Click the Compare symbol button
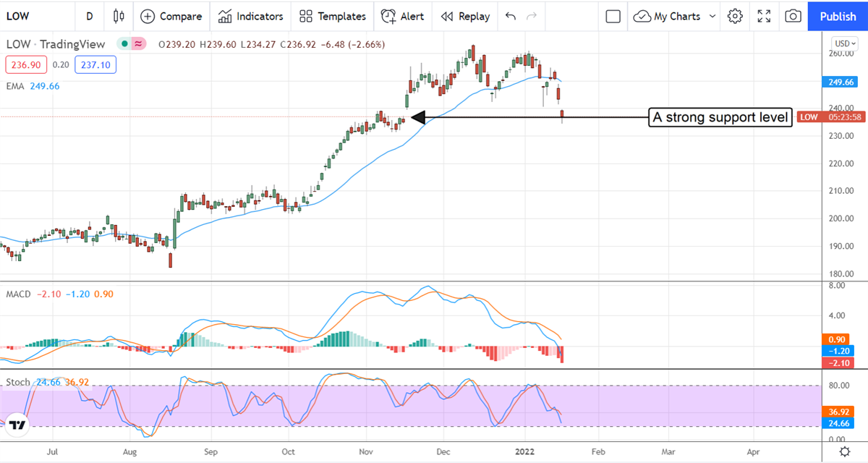Image resolution: width=868 pixels, height=463 pixels. tap(171, 16)
